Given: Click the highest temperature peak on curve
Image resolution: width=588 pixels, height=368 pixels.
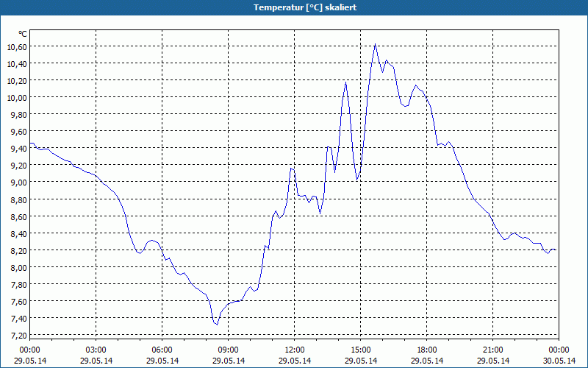Looking at the screenshot, I should coord(376,44).
